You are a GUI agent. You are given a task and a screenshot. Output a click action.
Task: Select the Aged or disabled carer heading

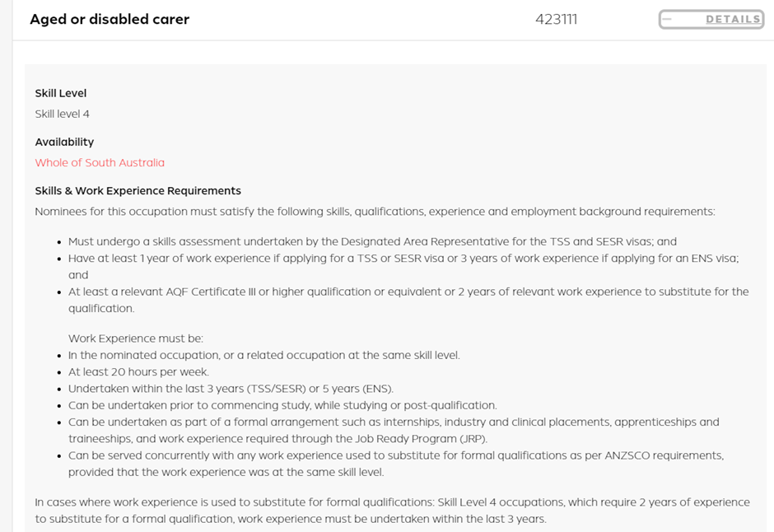[x=110, y=19]
